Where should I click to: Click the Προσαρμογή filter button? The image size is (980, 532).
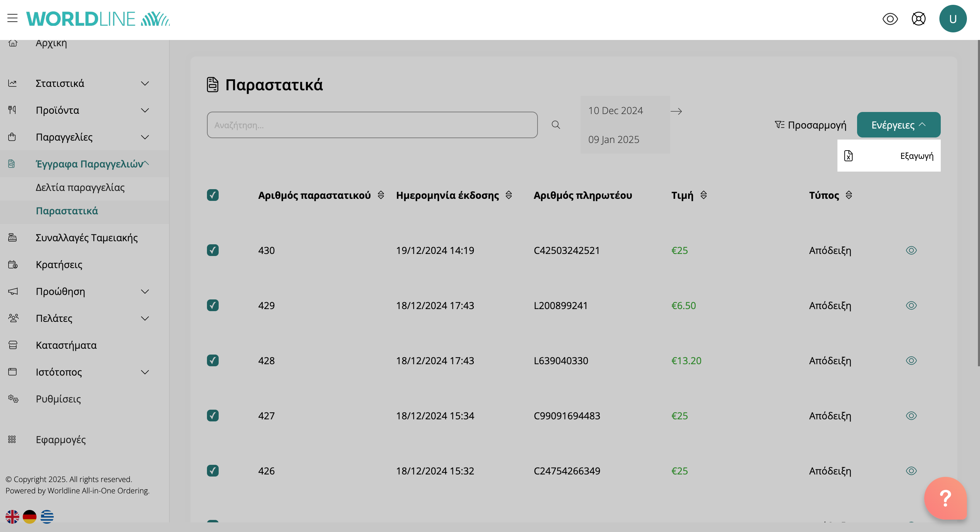pos(810,125)
